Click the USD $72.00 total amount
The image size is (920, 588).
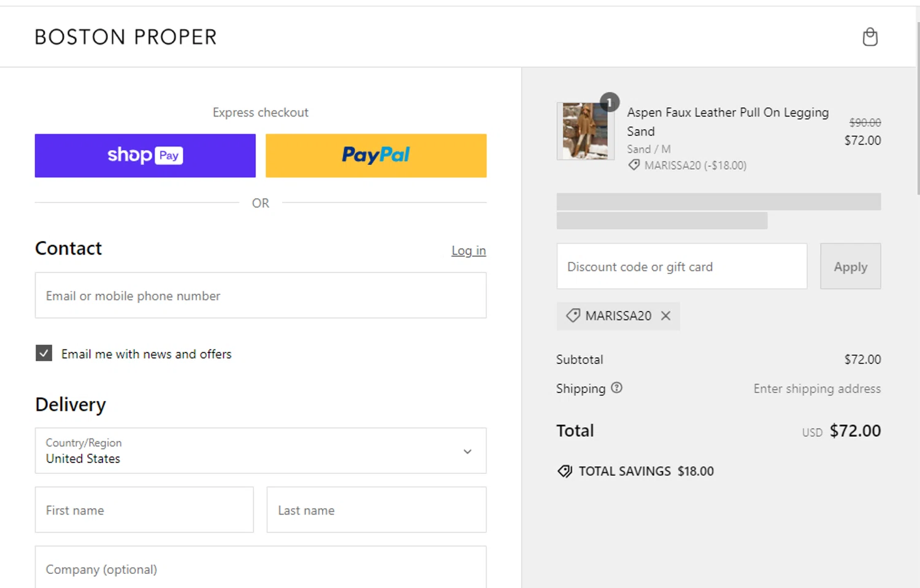[x=841, y=430]
